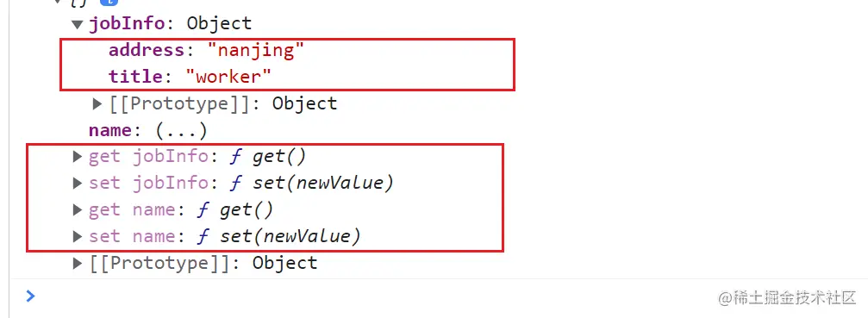Expand the bottom [[Prototype]]: Object entry
Screen dimensions: 868x318
pyautogui.click(x=78, y=263)
